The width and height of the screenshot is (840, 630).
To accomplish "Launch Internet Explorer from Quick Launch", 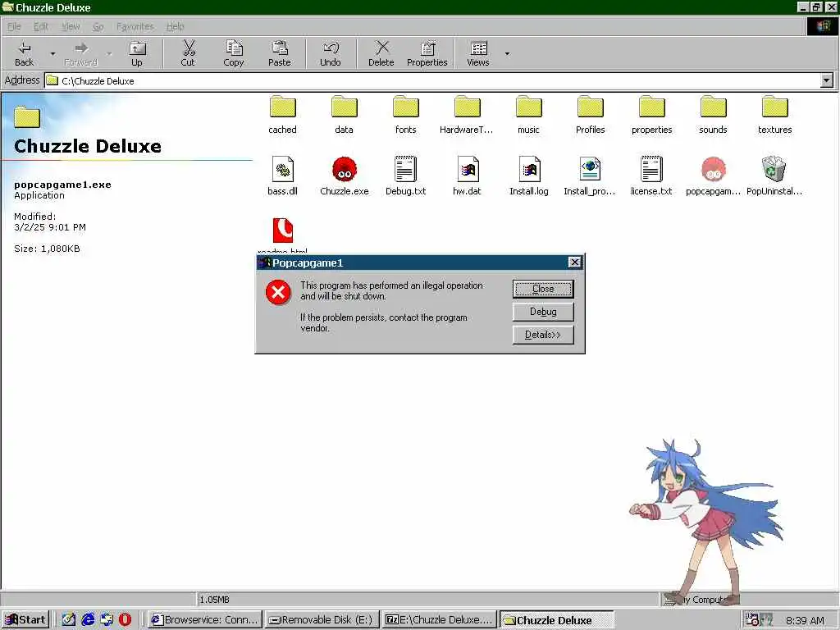I will 88,620.
